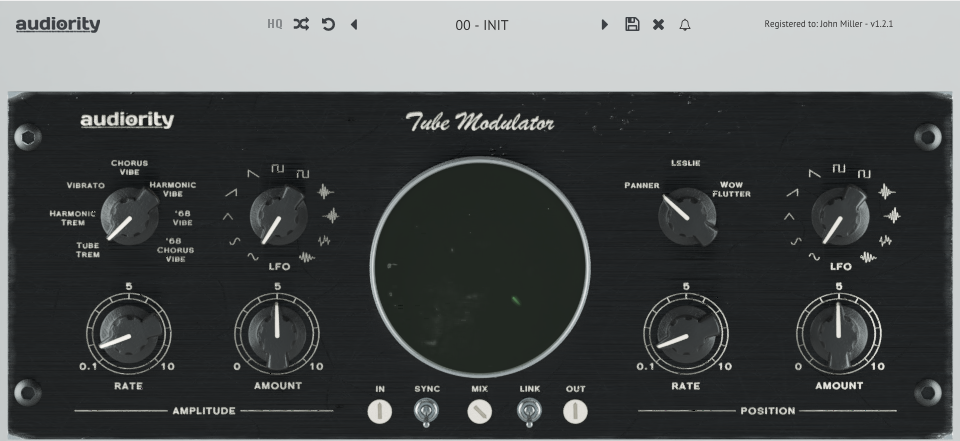
Task: Click the IN level knob
Action: coord(380,412)
